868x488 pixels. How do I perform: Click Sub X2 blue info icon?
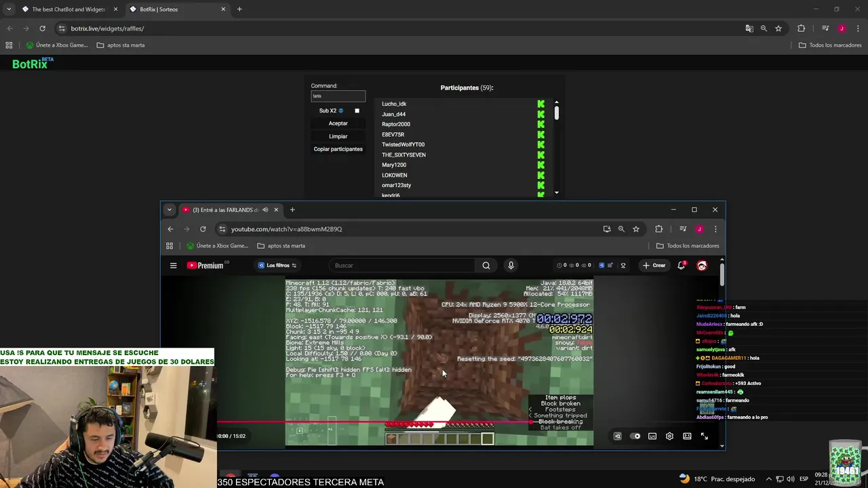[x=340, y=110]
